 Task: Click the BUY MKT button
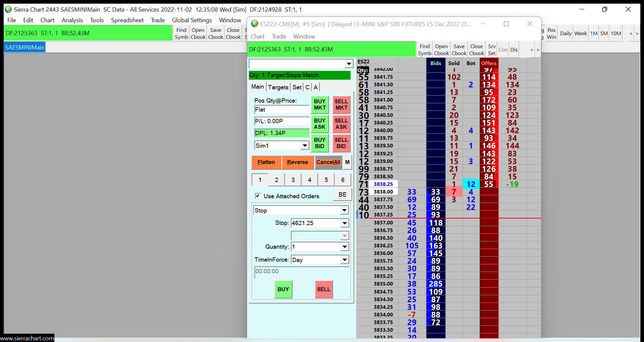pyautogui.click(x=320, y=105)
